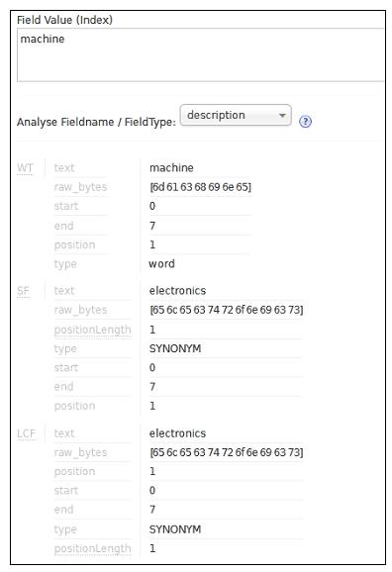Click the LCF filter abbreviation label

(x=27, y=433)
